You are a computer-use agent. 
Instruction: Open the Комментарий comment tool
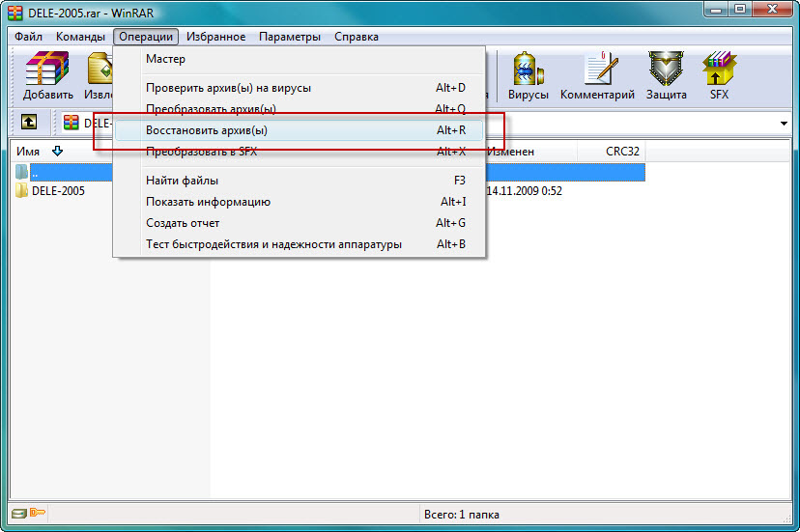pos(597,75)
